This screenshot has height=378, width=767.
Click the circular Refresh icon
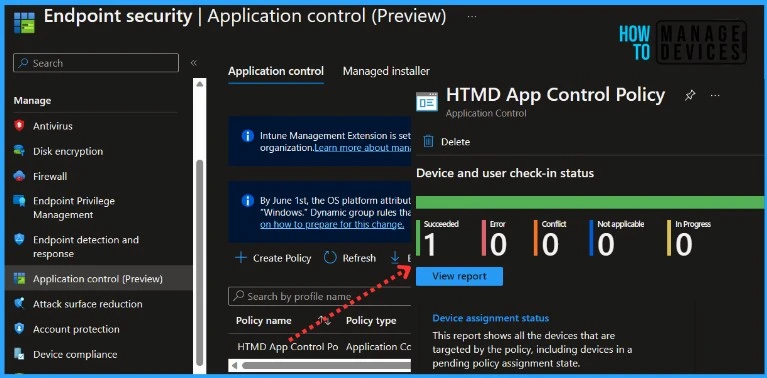click(330, 258)
